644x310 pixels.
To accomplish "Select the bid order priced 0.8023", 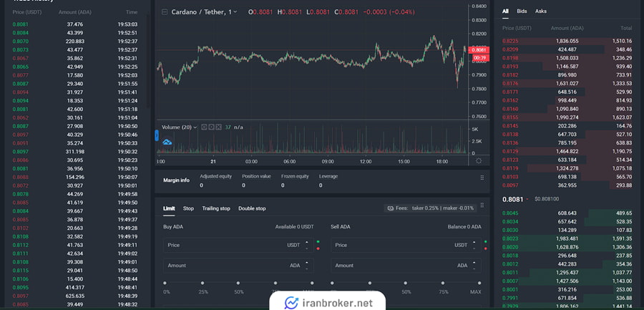I will [567, 238].
